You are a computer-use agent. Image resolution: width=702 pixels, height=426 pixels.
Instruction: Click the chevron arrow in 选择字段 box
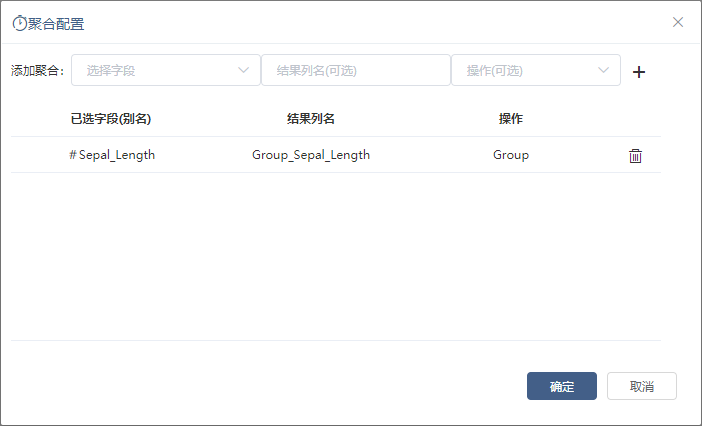tap(243, 70)
